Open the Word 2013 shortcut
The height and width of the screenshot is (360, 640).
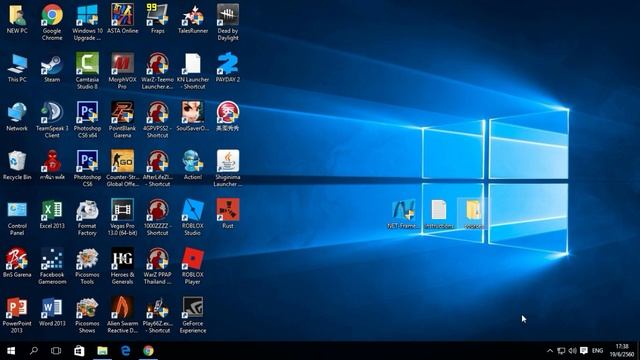[52, 311]
